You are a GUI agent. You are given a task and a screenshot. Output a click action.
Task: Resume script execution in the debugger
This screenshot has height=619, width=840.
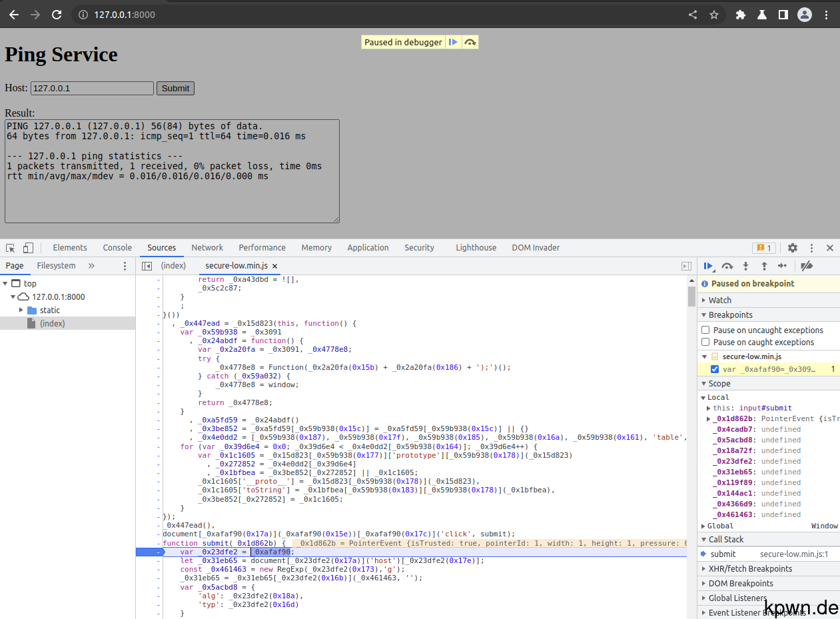pyautogui.click(x=708, y=266)
